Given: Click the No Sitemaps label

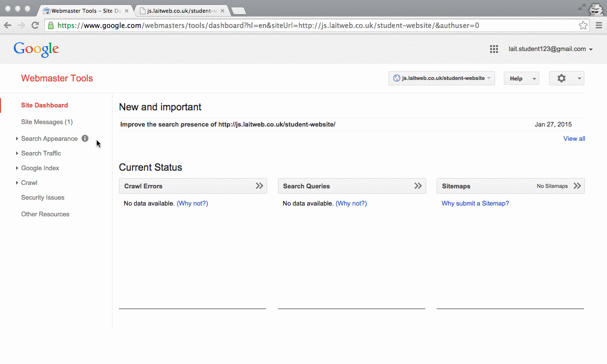Looking at the screenshot, I should [552, 186].
